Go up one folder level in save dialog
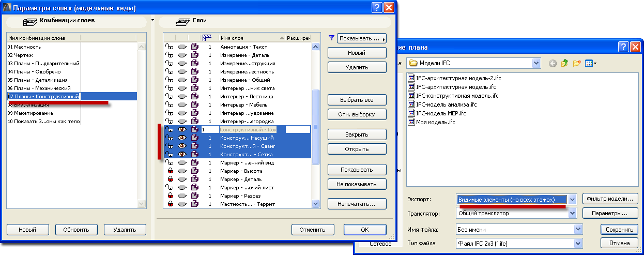The height and width of the screenshot is (255, 644). (x=565, y=63)
